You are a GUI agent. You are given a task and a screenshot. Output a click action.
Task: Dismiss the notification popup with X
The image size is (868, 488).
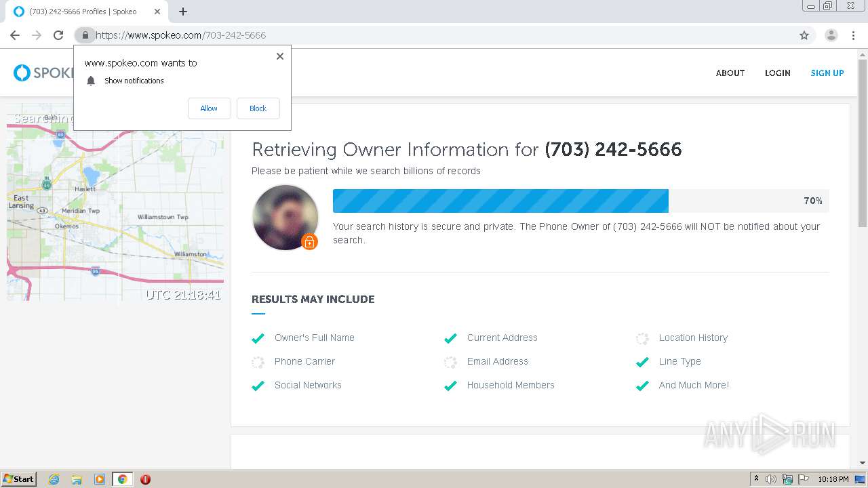[280, 56]
